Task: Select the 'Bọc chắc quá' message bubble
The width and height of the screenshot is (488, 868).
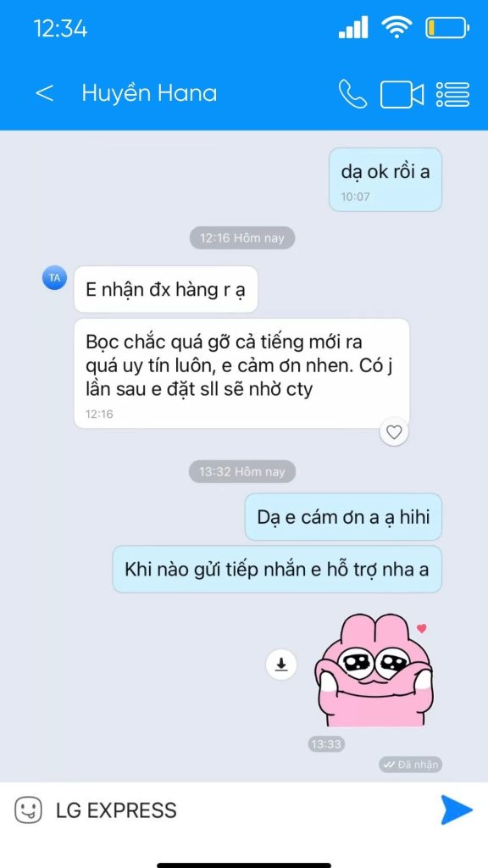Action: click(241, 373)
